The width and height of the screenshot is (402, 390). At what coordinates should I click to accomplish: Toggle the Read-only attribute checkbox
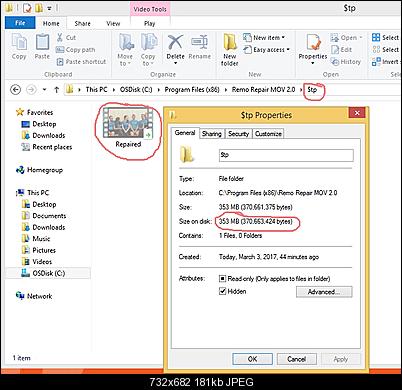coord(222,278)
